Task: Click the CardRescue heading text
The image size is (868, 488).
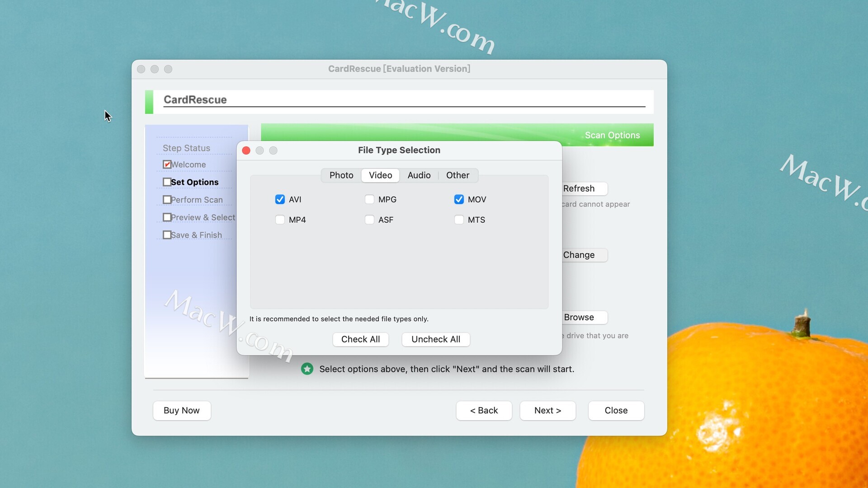Action: pos(195,99)
